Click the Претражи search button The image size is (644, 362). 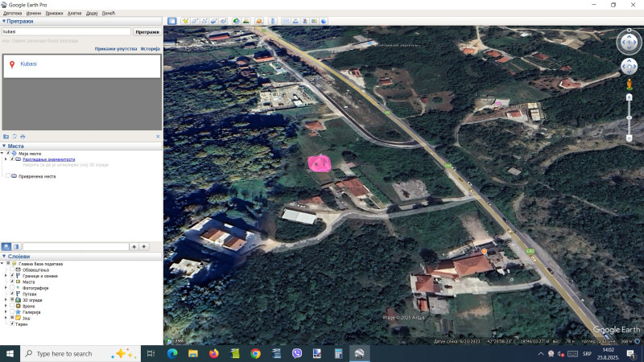click(x=147, y=32)
